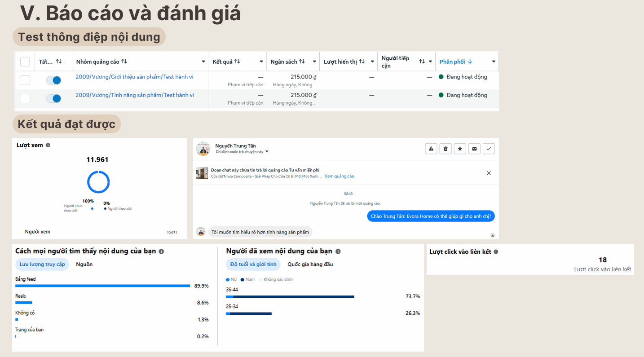Click info icon next to Người đã xem nội dung
644x357 pixels.
point(338,251)
